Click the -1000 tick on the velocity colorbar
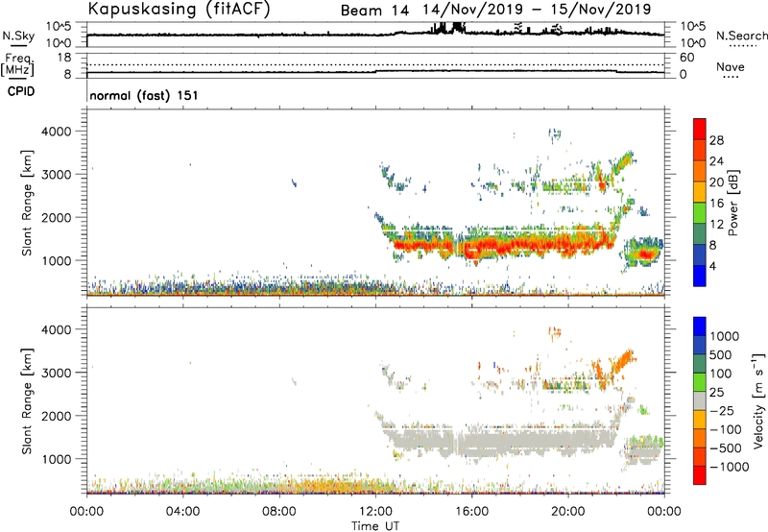768x532 pixels. tap(730, 467)
